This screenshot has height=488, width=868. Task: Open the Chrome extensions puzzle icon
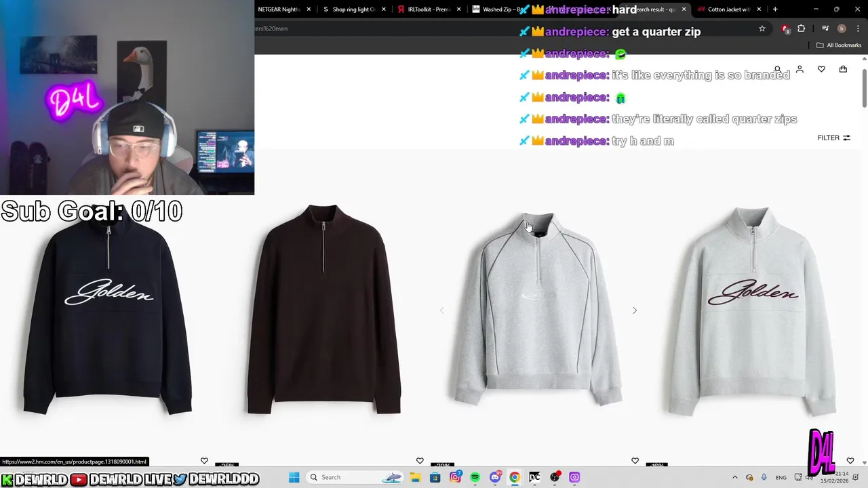click(801, 28)
